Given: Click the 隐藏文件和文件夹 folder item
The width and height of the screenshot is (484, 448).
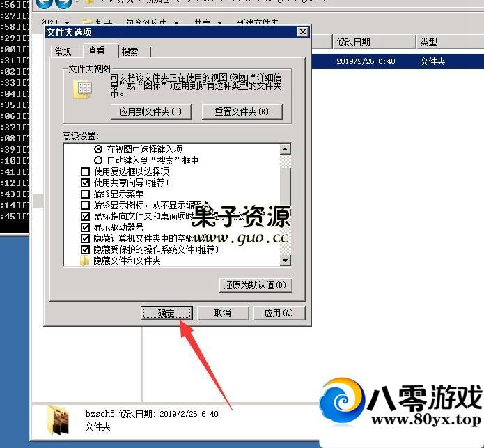Looking at the screenshot, I should coord(120,261).
